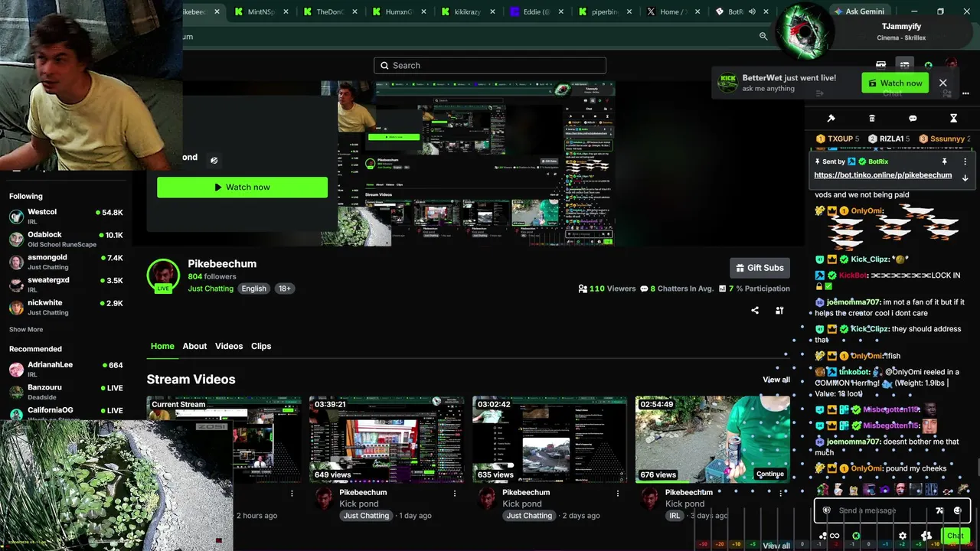Image resolution: width=980 pixels, height=551 pixels.
Task: Click the 18+ tag on the channel
Action: (x=285, y=289)
